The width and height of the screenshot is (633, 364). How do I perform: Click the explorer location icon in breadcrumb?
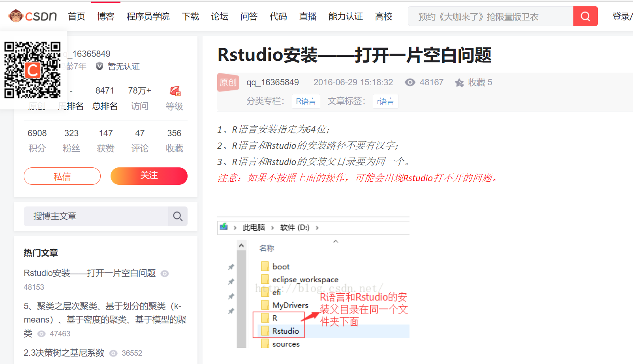pyautogui.click(x=224, y=227)
